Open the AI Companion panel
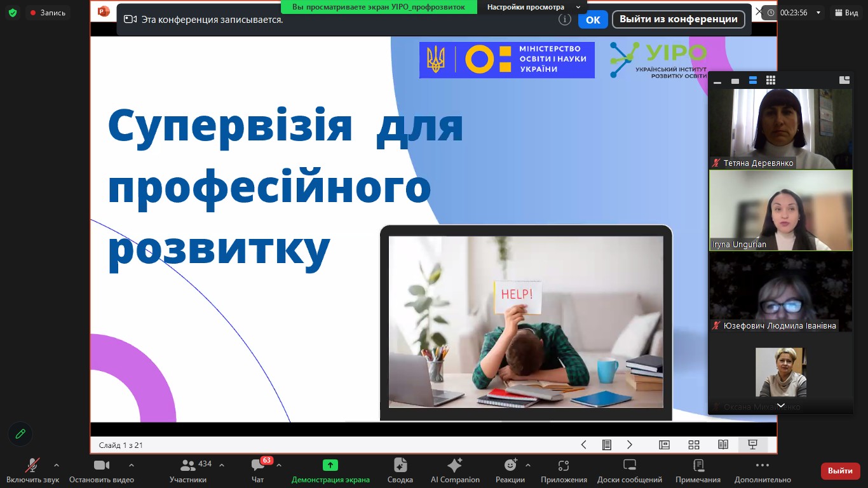This screenshot has width=868, height=488. pyautogui.click(x=455, y=470)
